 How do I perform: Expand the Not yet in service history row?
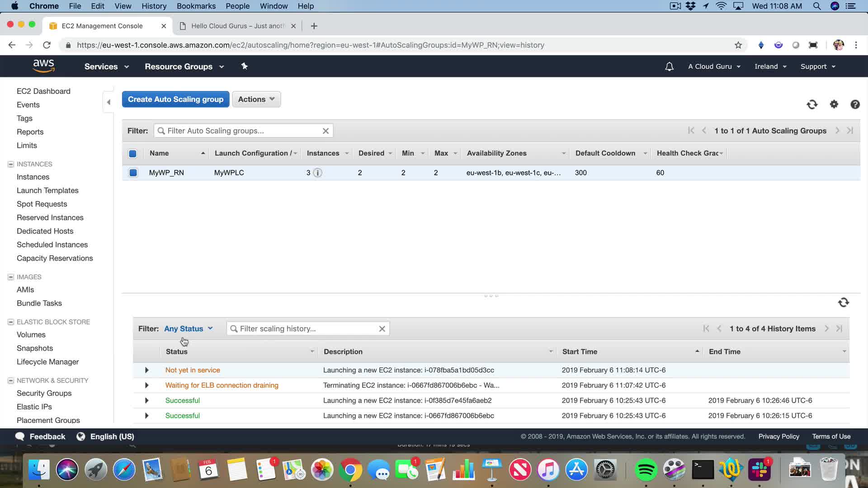(146, 370)
